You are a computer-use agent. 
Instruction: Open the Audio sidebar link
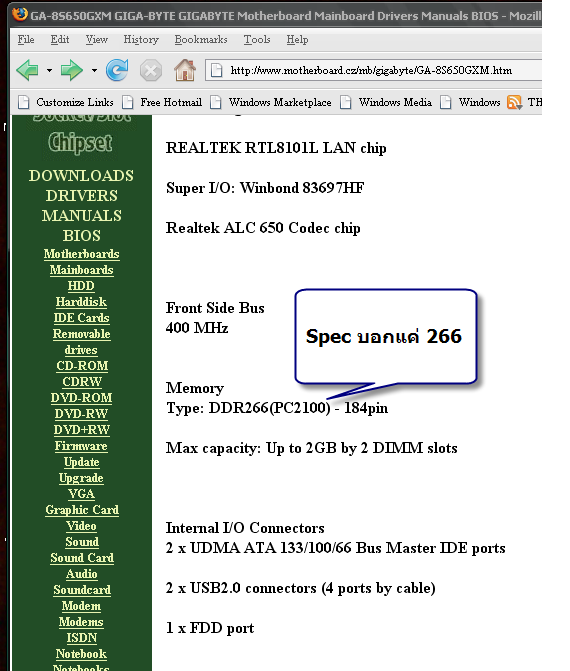[81, 574]
